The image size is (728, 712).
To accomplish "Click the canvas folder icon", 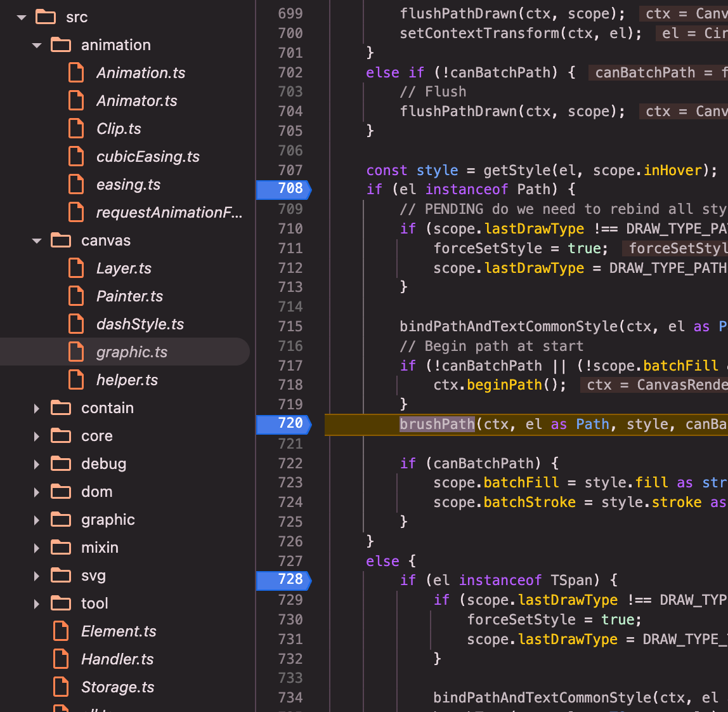I will (x=61, y=241).
